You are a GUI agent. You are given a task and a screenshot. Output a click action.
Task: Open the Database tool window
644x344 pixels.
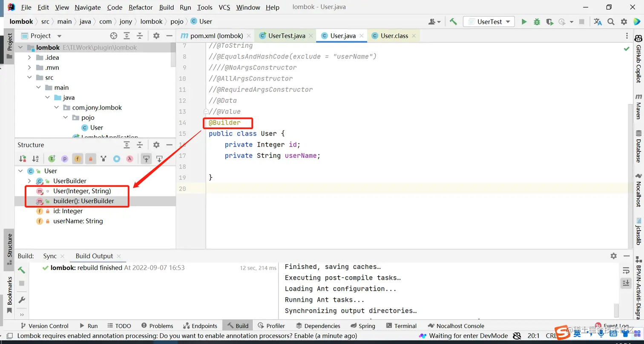coord(638,146)
